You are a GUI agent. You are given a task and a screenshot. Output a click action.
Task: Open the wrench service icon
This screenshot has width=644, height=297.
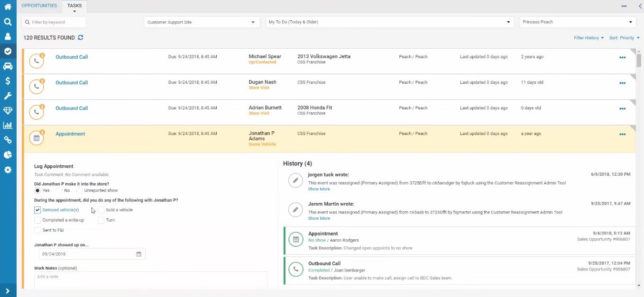pos(8,96)
